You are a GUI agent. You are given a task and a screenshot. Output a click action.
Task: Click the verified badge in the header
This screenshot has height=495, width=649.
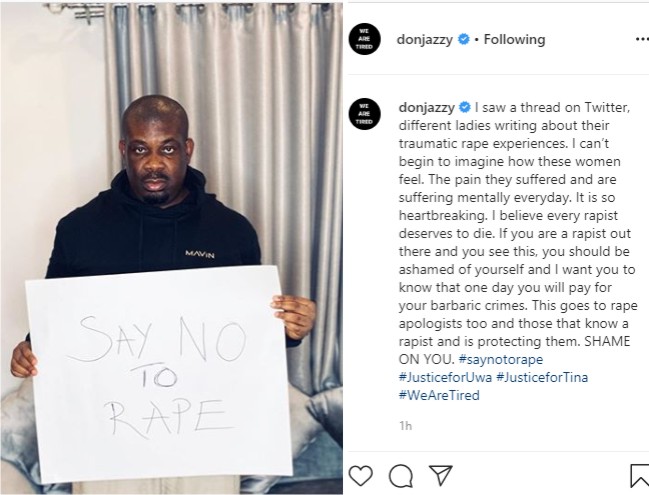(x=464, y=39)
